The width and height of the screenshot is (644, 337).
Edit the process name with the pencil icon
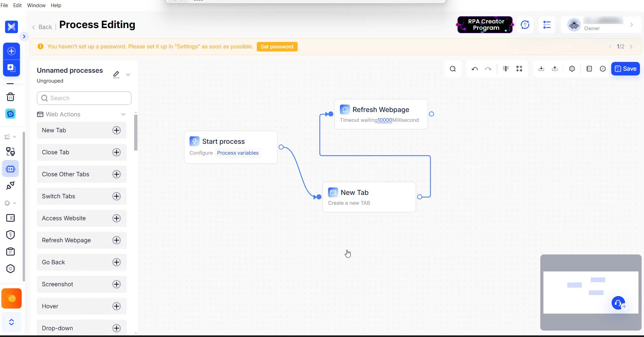[x=116, y=74]
